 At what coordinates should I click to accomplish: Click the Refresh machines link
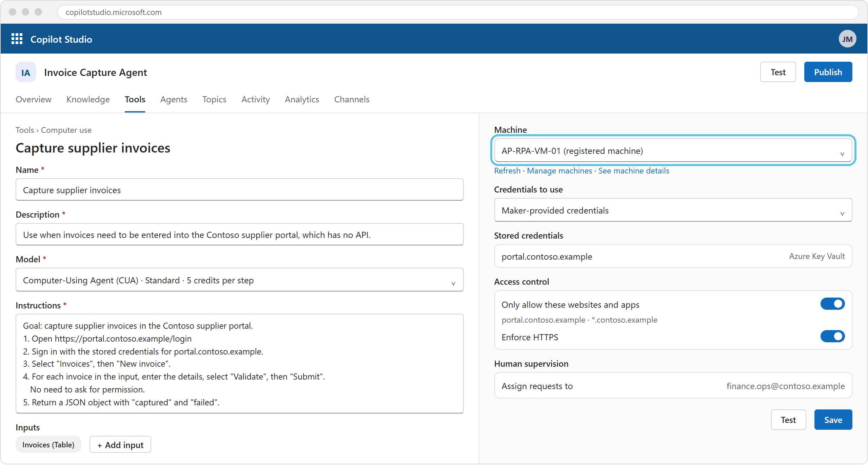tap(507, 171)
